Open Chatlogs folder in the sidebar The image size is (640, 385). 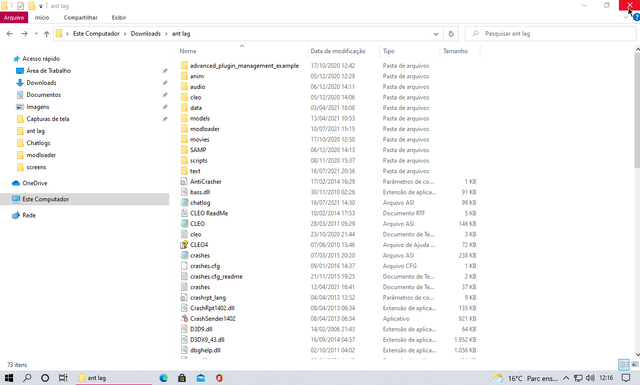pyautogui.click(x=38, y=143)
